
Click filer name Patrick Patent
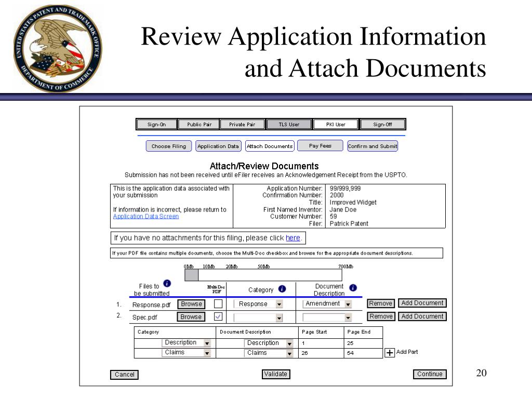[x=349, y=223]
